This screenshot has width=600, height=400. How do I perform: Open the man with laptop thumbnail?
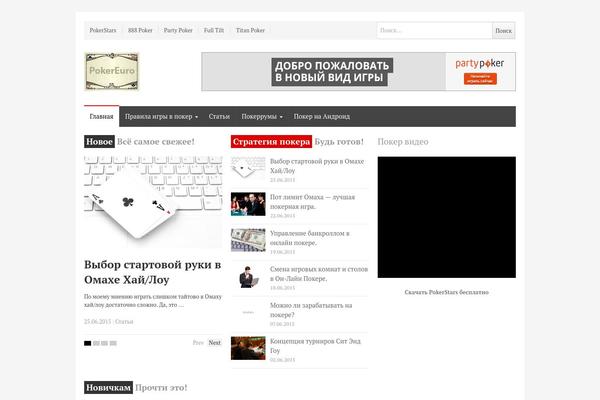point(248,276)
